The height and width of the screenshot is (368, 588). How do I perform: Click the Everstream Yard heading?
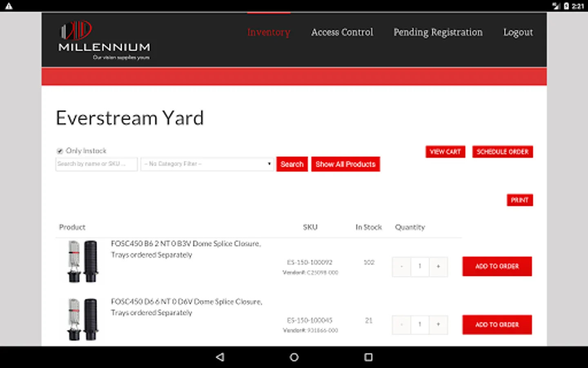click(130, 118)
